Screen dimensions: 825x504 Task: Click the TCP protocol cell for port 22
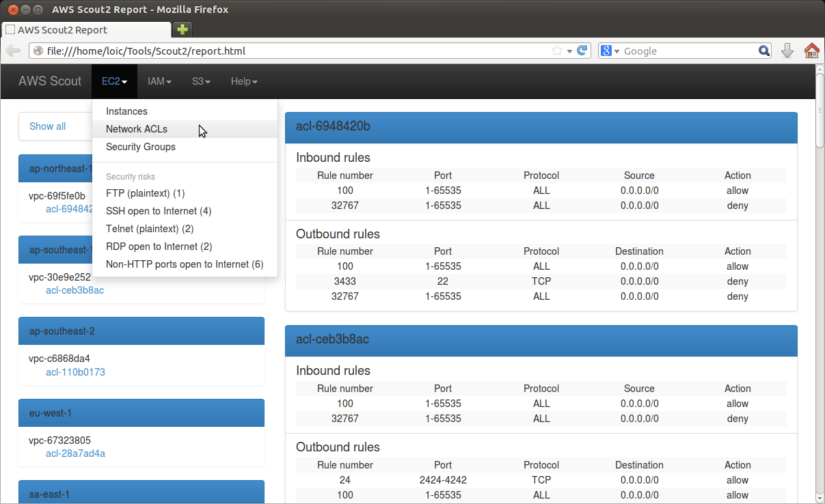(541, 281)
